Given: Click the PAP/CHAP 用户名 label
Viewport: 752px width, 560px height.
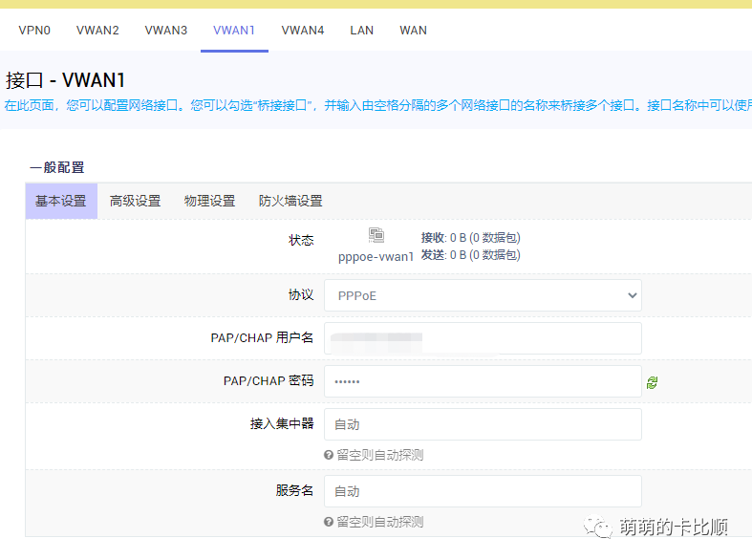Looking at the screenshot, I should pyautogui.click(x=262, y=337).
